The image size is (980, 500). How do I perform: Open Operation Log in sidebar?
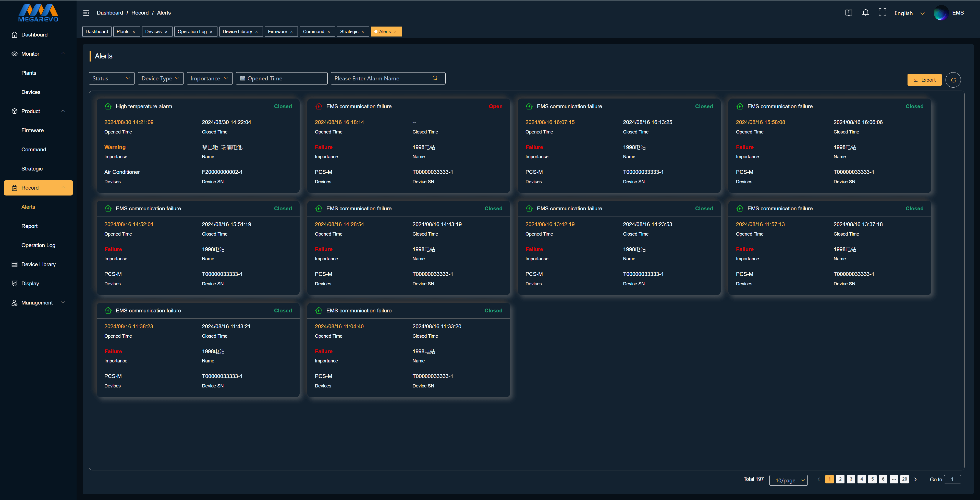point(38,245)
